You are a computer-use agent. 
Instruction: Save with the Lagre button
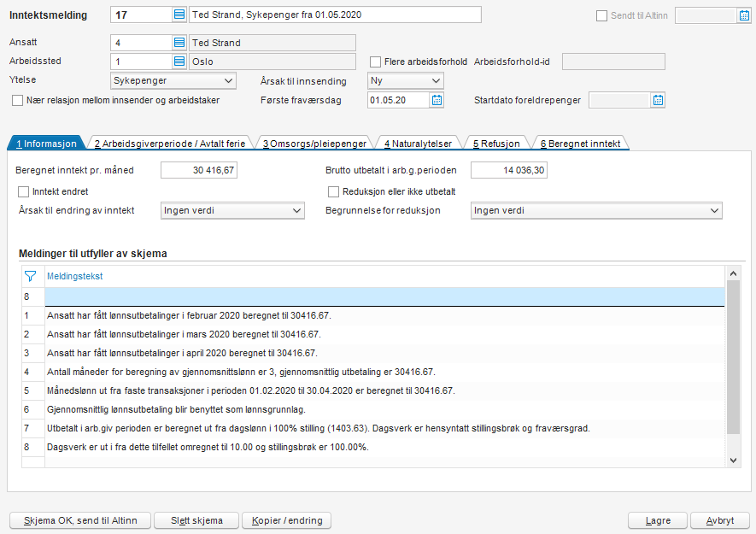pos(658,520)
